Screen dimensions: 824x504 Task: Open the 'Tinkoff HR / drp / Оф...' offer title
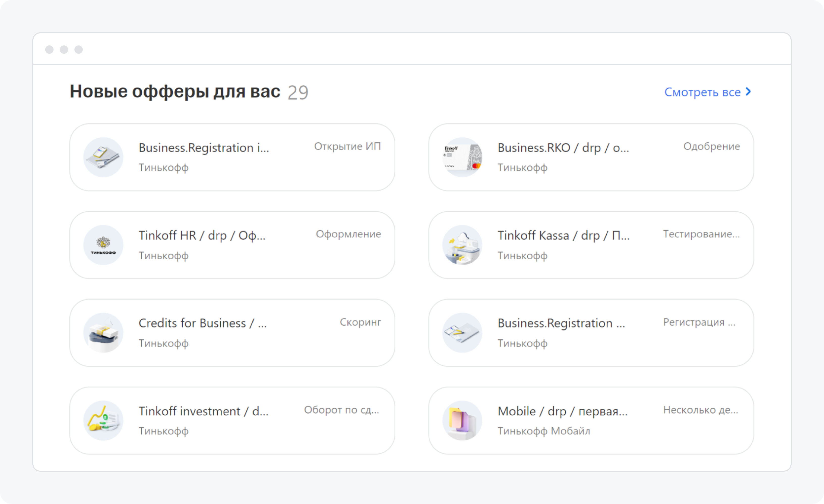[202, 235]
